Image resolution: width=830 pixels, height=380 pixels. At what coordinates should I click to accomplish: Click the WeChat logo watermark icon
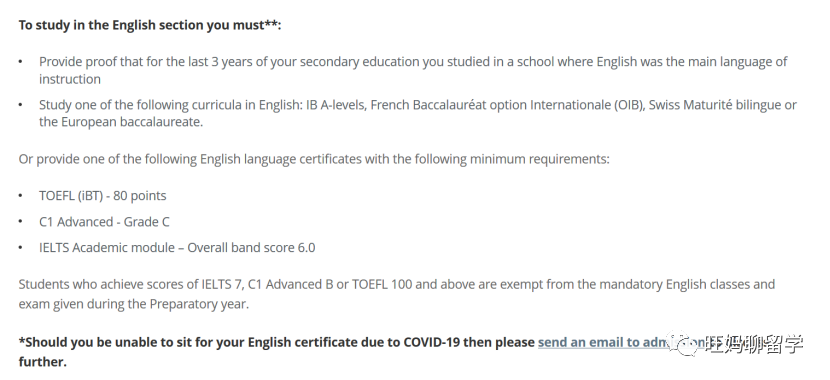pos(682,344)
